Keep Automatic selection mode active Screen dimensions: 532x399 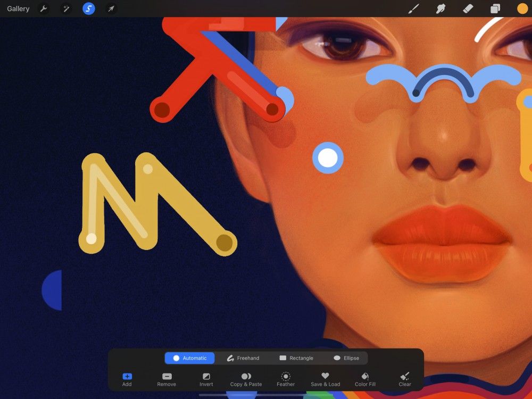coord(189,358)
